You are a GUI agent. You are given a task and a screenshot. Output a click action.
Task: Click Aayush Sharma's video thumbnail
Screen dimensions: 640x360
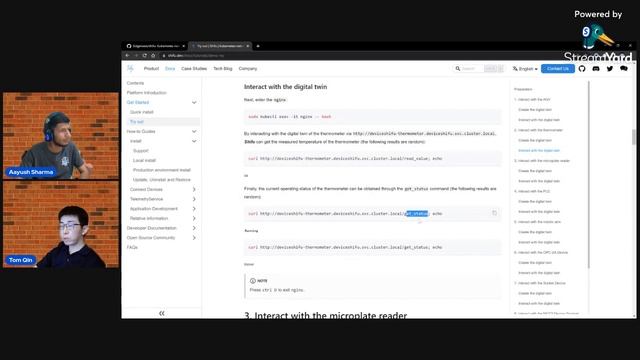tap(61, 136)
